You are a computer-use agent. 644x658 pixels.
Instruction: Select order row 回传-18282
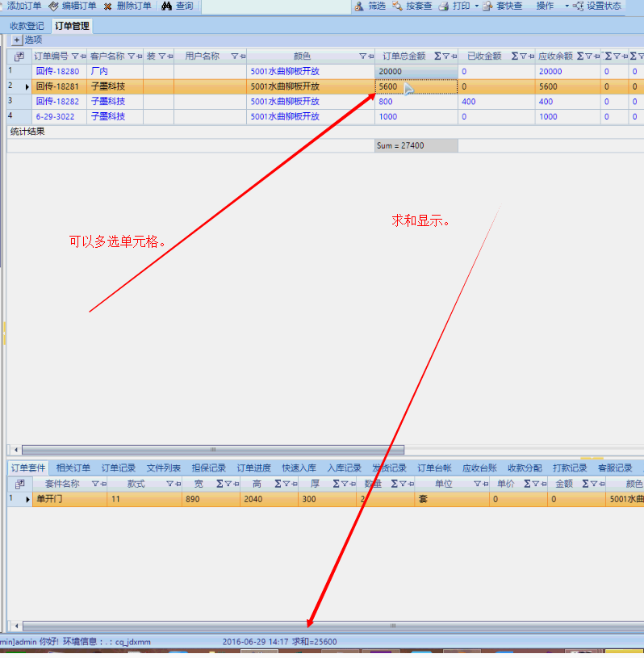pos(57,102)
